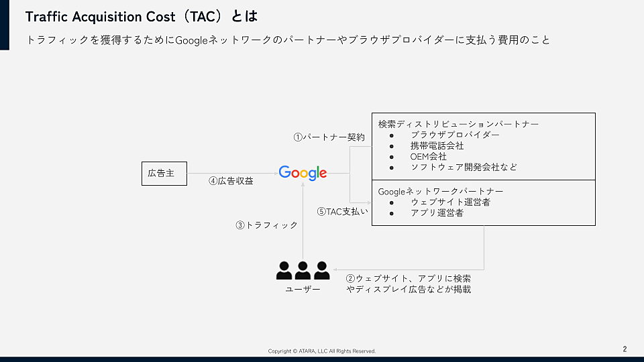The height and width of the screenshot is (362, 644).
Task: Click the slide page number 2
Action: pyautogui.click(x=625, y=349)
